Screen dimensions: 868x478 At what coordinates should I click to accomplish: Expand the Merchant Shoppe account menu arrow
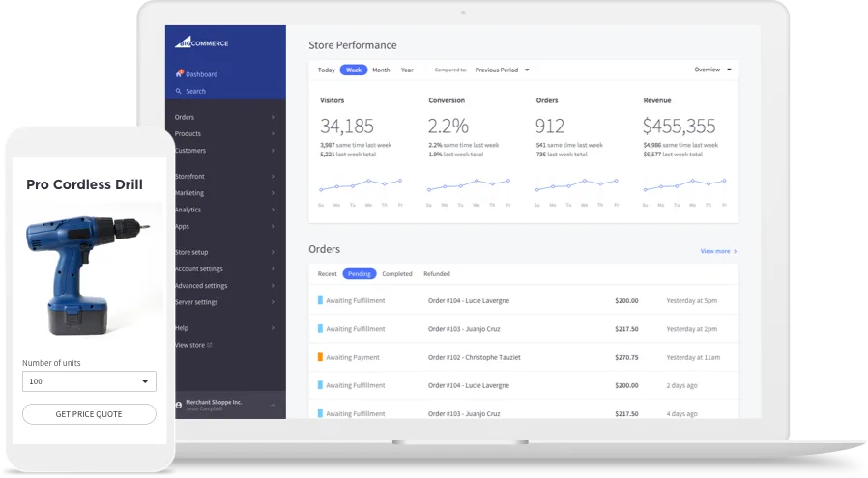click(273, 405)
